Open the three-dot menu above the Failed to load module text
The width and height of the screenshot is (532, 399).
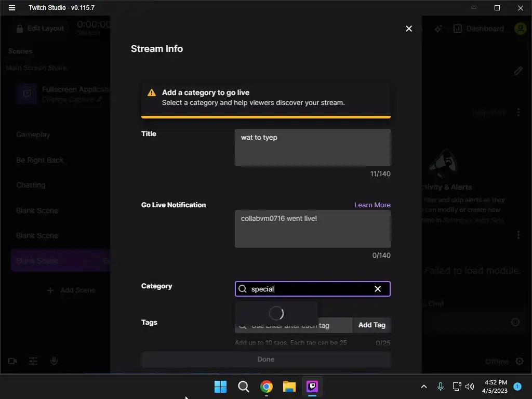click(x=518, y=235)
